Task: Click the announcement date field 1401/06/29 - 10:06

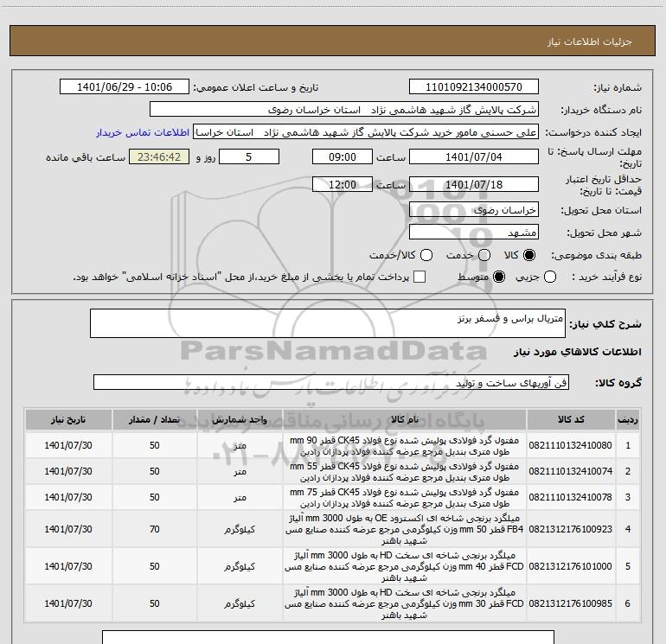Action: coord(125,87)
